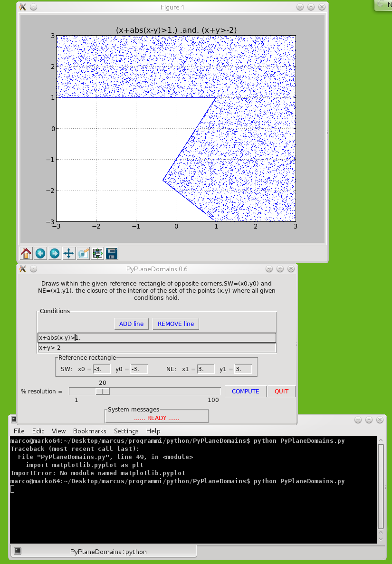Screen dimensions: 392x564
Task: Open the terminal Edit menu
Action: coord(38,431)
